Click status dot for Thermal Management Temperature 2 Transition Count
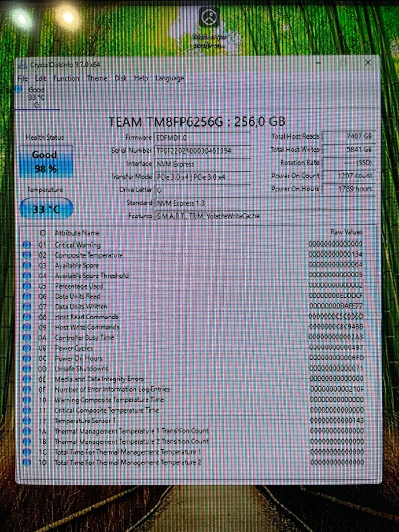399x532 pixels. pyautogui.click(x=27, y=441)
